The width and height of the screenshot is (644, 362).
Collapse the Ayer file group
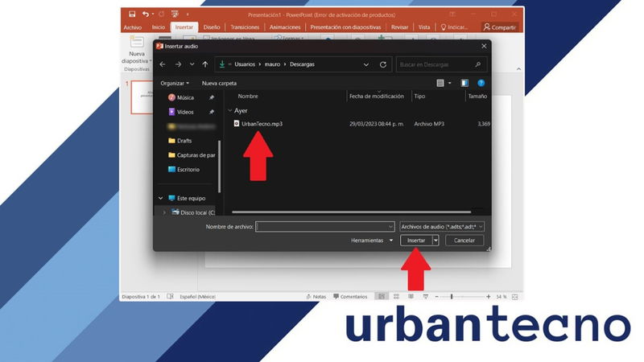(230, 111)
